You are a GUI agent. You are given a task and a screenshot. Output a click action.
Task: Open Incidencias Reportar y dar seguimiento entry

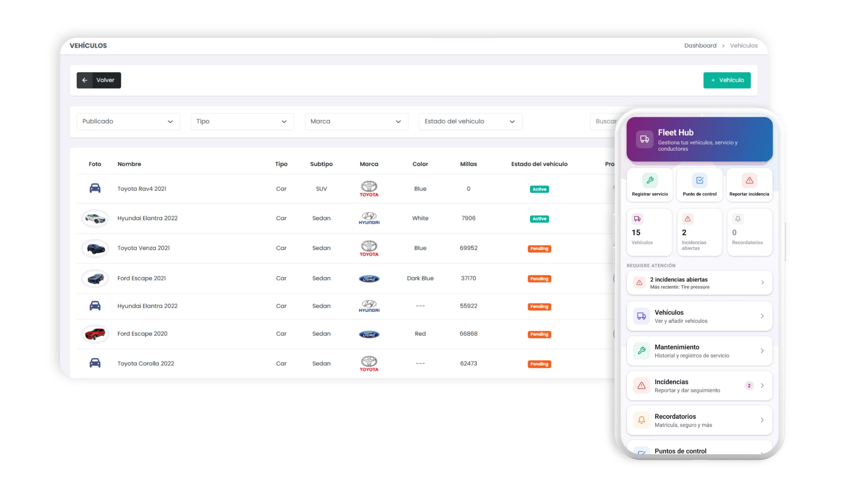699,385
